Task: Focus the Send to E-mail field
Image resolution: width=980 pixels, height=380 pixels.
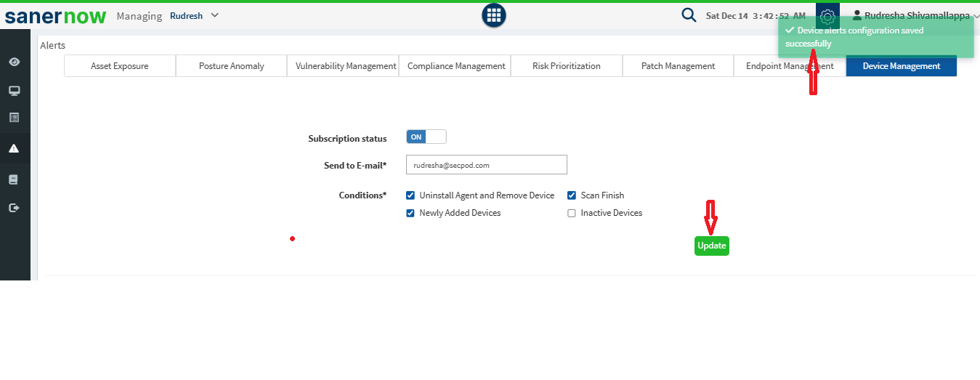Action: pos(486,165)
